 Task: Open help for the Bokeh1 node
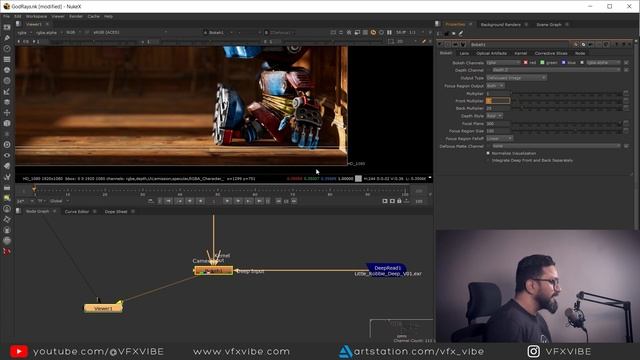616,44
